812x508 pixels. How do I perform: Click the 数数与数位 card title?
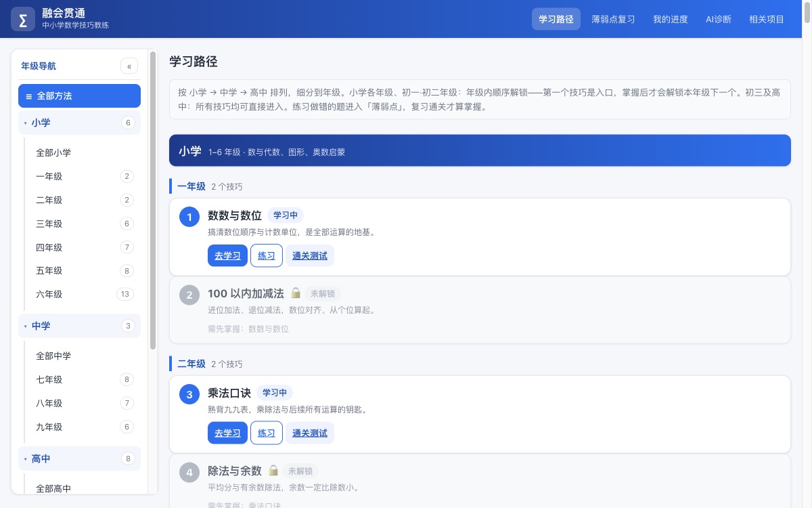235,215
